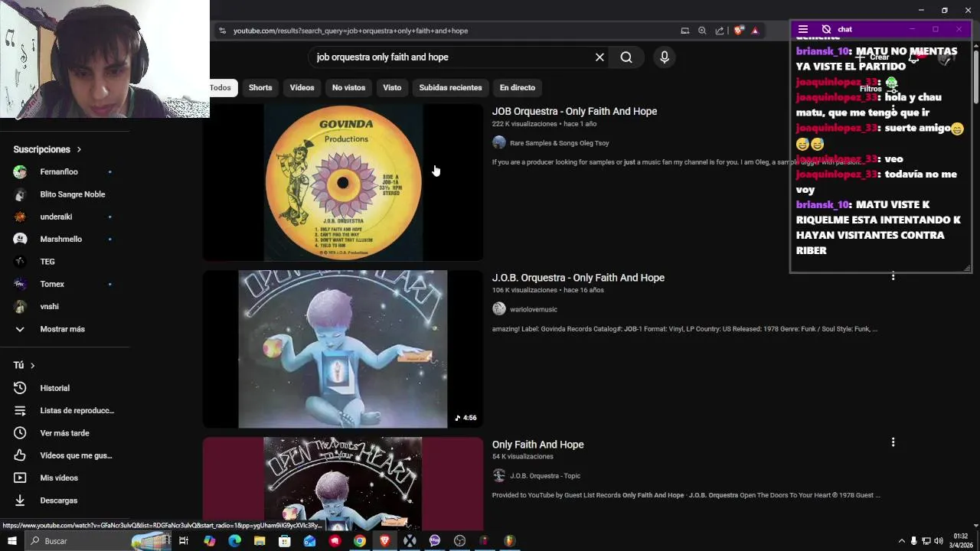The image size is (980, 551).
Task: Open the hamburger menu in the chat window
Action: click(x=802, y=29)
